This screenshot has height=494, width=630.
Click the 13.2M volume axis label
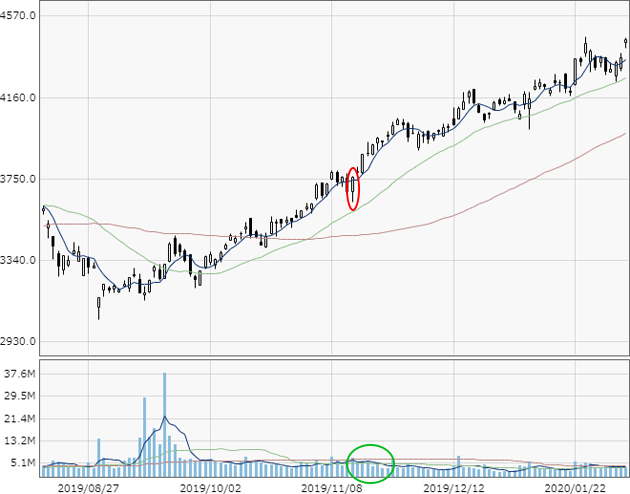coord(19,441)
